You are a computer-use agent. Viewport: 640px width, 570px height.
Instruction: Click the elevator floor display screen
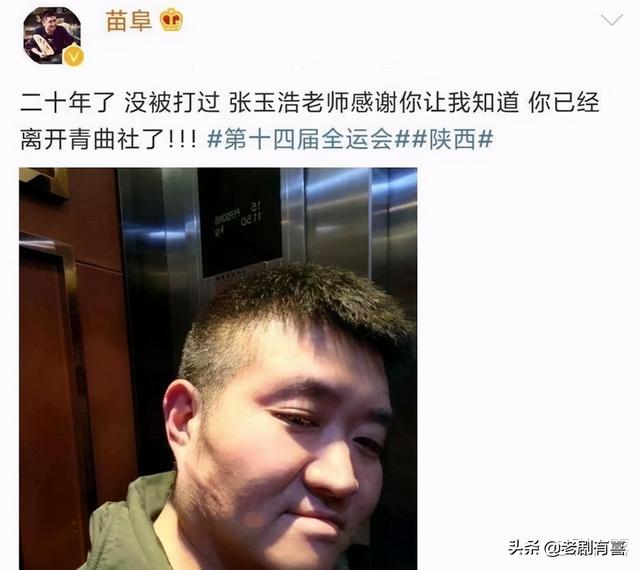click(x=240, y=222)
